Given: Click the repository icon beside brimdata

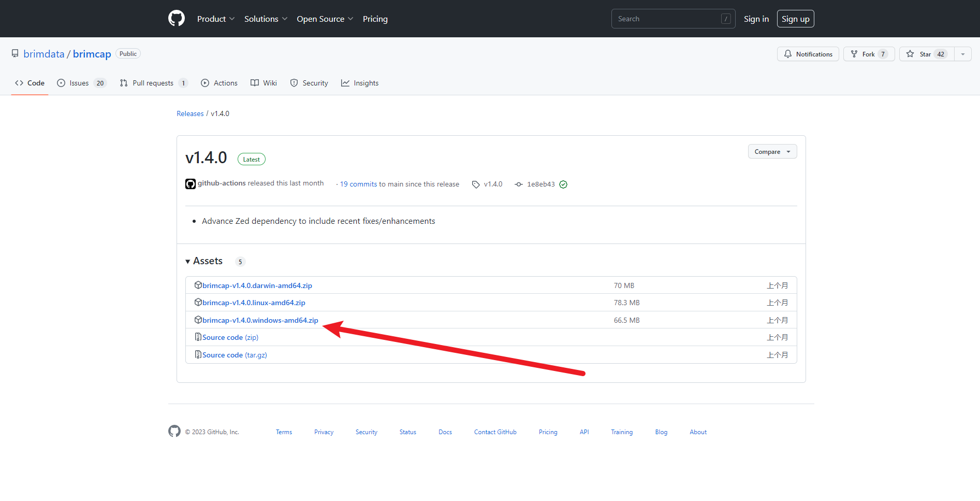Looking at the screenshot, I should [x=15, y=53].
